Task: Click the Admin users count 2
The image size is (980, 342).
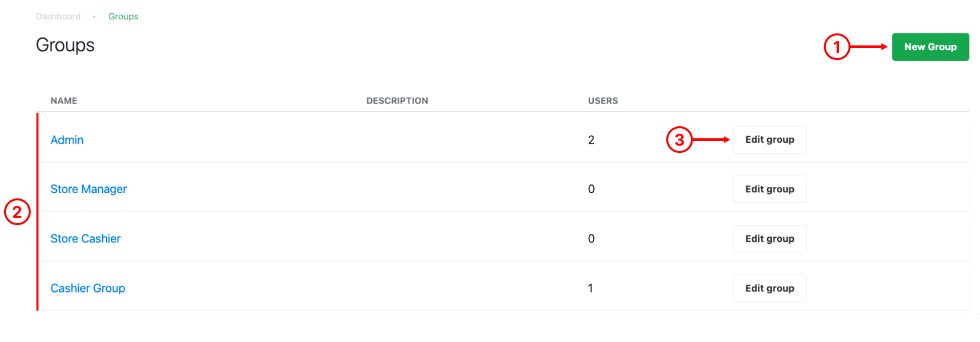Action: (x=591, y=140)
